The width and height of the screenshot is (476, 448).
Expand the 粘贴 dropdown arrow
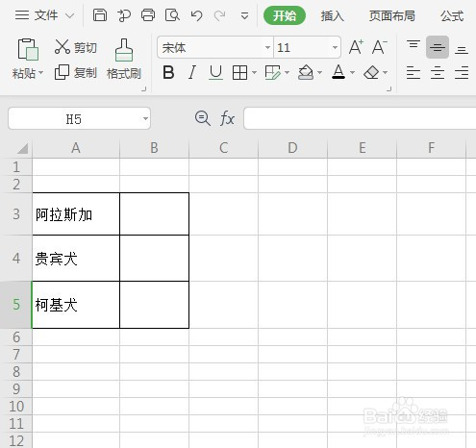40,73
